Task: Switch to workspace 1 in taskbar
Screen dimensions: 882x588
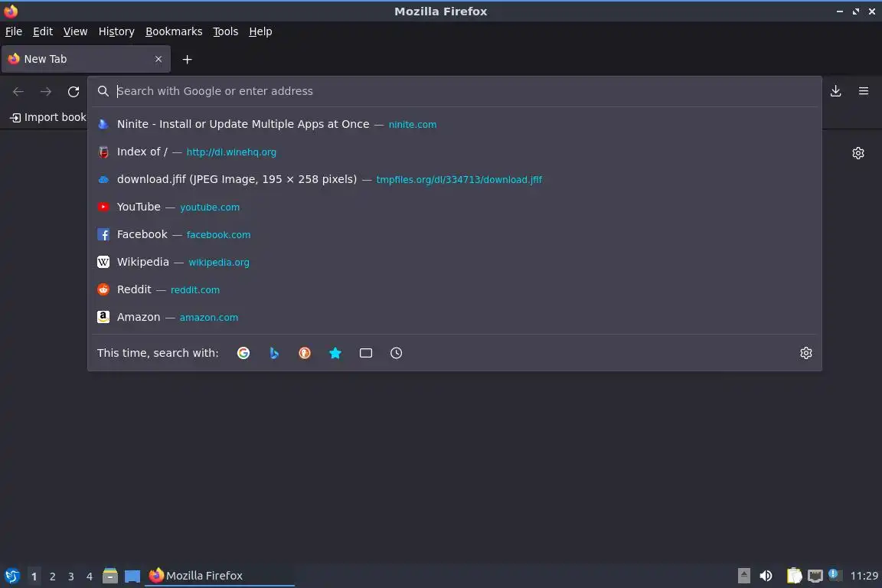Action: (34, 577)
